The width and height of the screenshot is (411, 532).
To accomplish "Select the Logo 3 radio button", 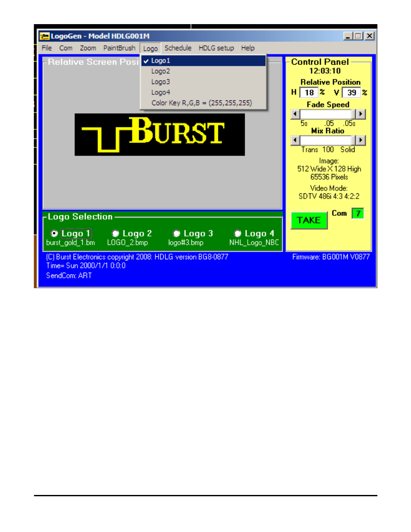I will tap(177, 233).
